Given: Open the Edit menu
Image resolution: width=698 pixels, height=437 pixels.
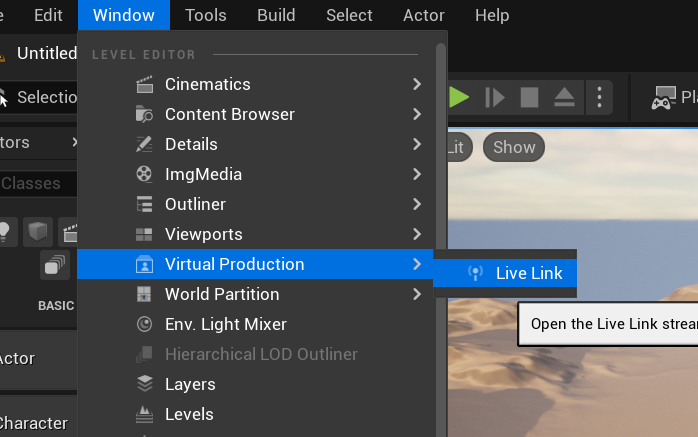Looking at the screenshot, I should click(x=48, y=15).
